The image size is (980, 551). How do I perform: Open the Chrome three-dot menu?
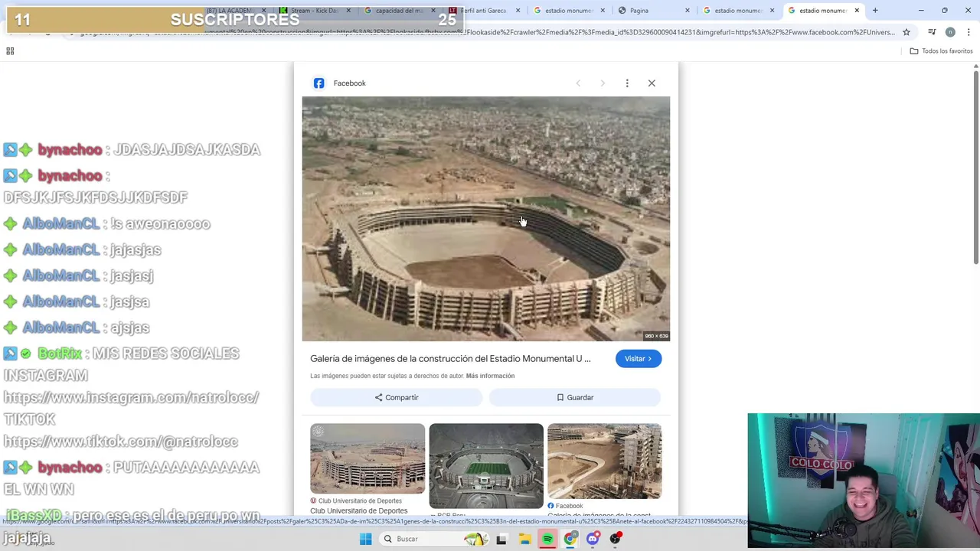pyautogui.click(x=969, y=32)
